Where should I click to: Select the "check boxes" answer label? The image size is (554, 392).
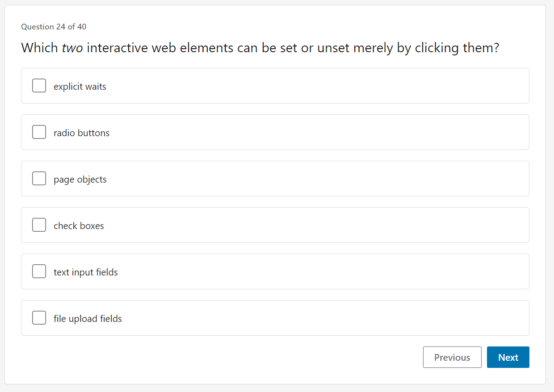(x=79, y=225)
